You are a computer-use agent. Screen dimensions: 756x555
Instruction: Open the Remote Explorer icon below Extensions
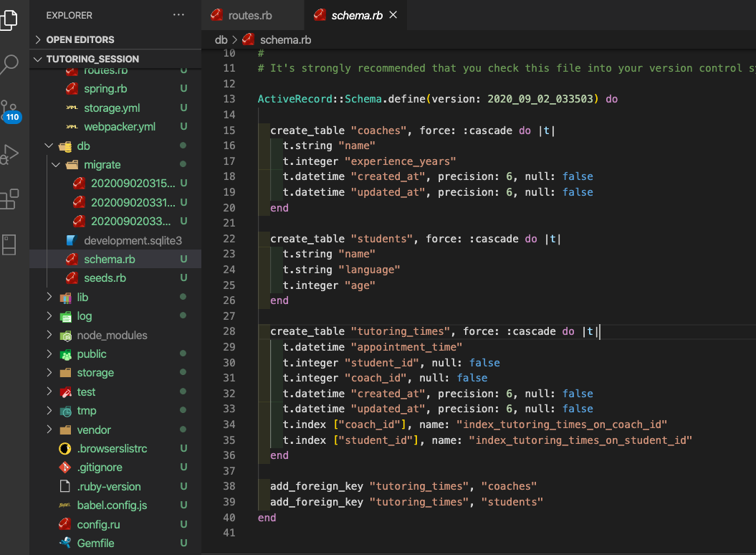11,245
